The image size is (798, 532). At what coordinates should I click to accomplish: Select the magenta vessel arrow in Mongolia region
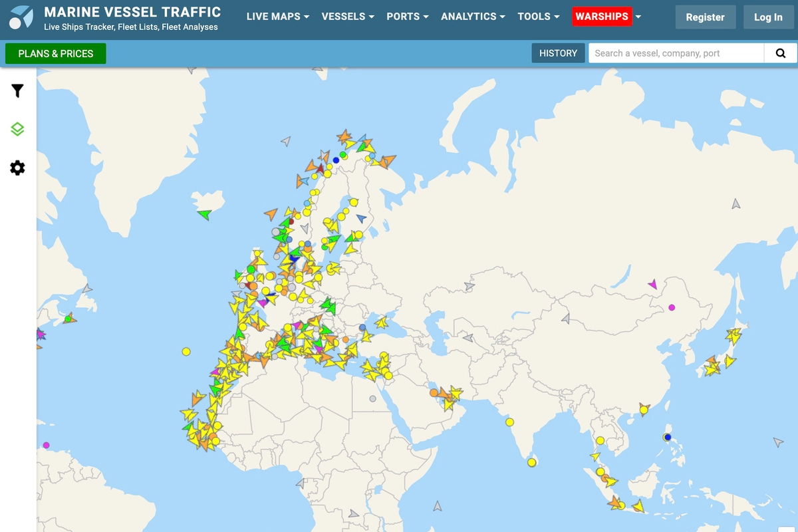652,284
